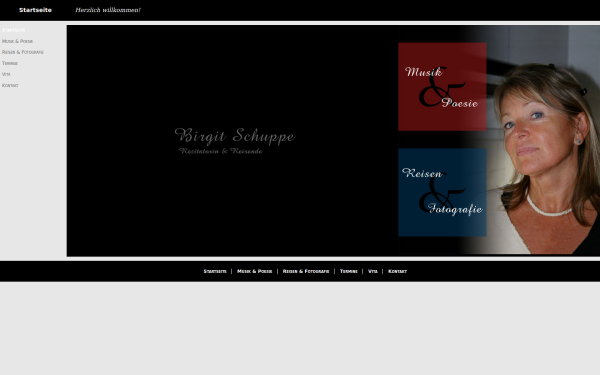Click the blue Reisen & Fotografie tile

click(x=442, y=192)
